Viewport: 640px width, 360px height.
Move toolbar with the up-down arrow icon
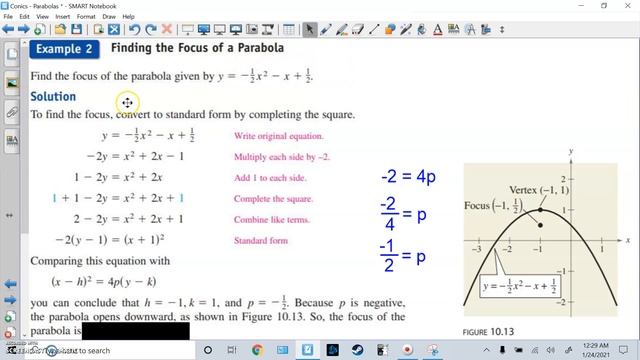click(502, 29)
